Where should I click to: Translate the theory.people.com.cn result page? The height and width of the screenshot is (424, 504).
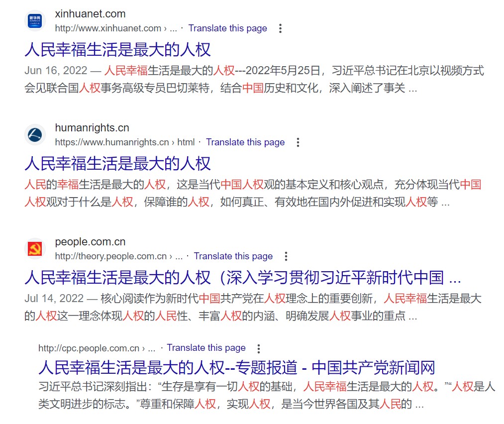click(x=233, y=256)
